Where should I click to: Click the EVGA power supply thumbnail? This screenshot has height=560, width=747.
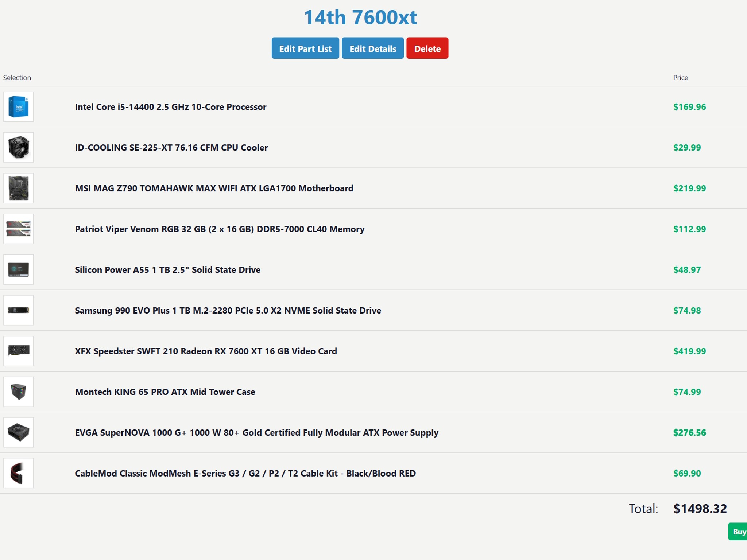point(18,432)
